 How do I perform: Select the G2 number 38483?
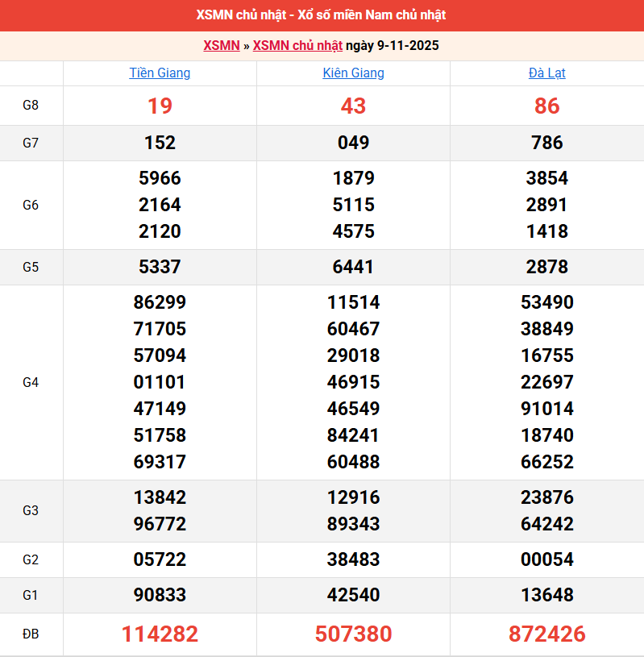tap(353, 559)
